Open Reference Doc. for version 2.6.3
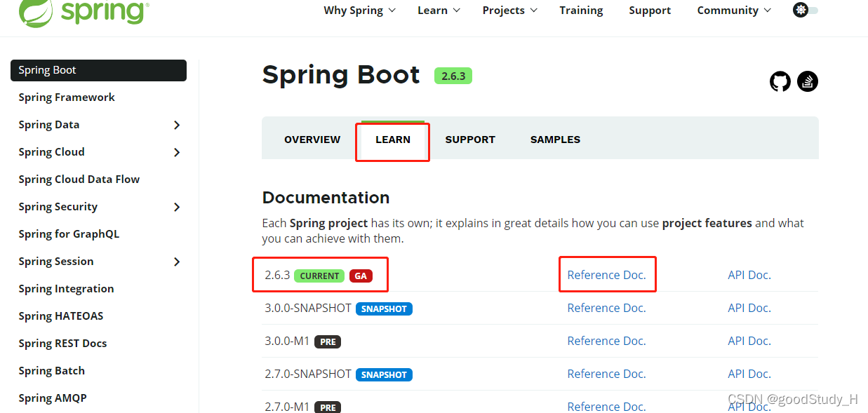Screen dimensions: 868x413 click(606, 275)
